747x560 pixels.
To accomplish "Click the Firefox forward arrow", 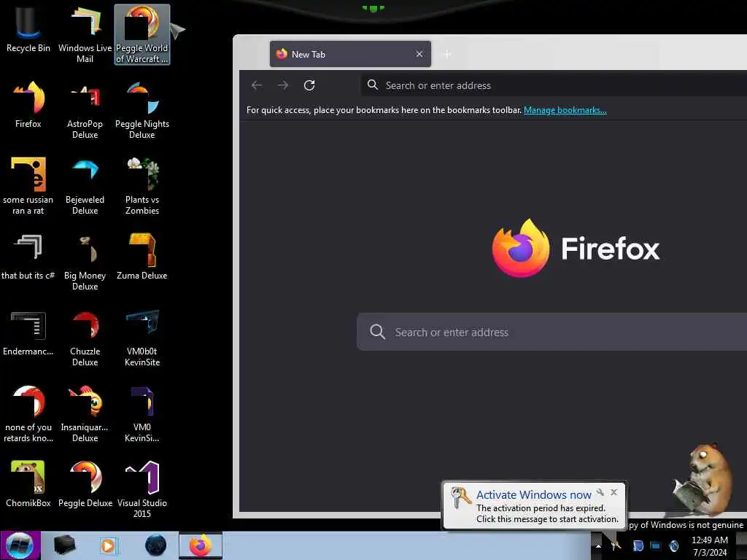I will 283,85.
